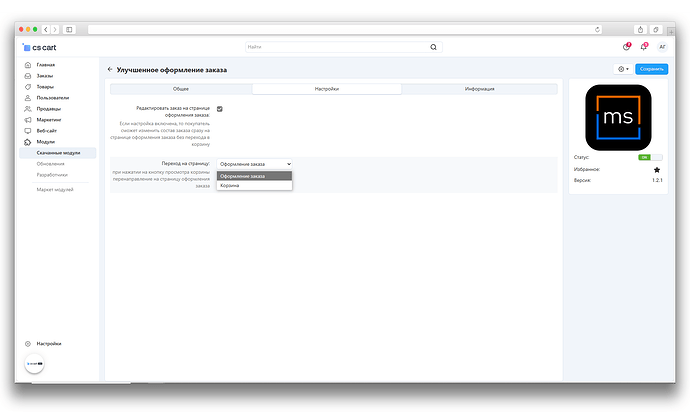
Task: Open Настройки via the sidebar gear icon
Action: click(28, 344)
